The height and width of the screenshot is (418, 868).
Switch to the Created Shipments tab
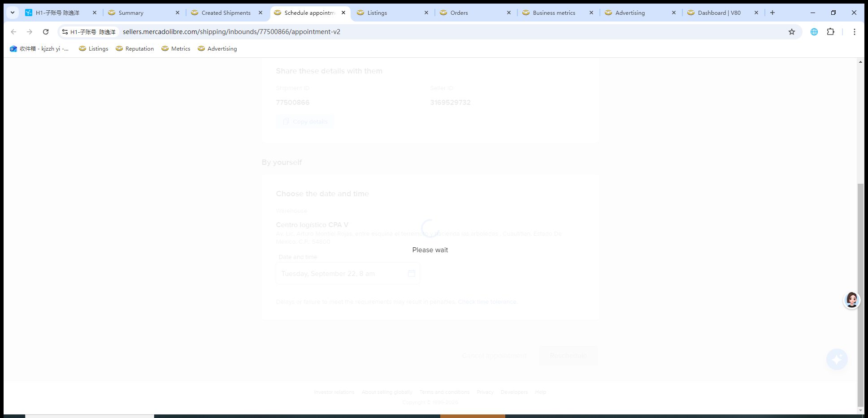click(x=225, y=13)
